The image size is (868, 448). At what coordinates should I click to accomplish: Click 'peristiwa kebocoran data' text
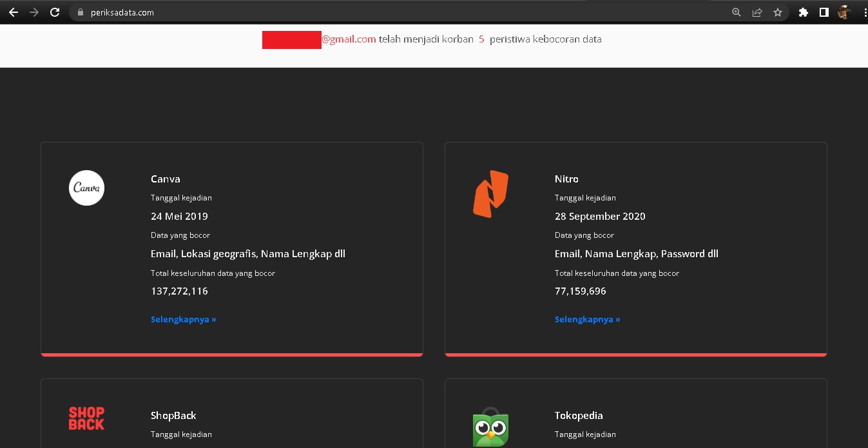tap(546, 39)
